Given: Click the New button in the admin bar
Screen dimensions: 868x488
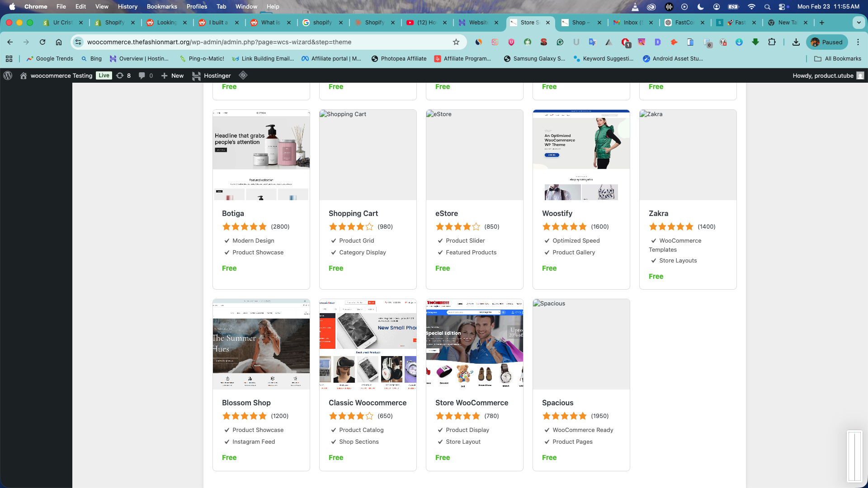Looking at the screenshot, I should click(x=172, y=75).
